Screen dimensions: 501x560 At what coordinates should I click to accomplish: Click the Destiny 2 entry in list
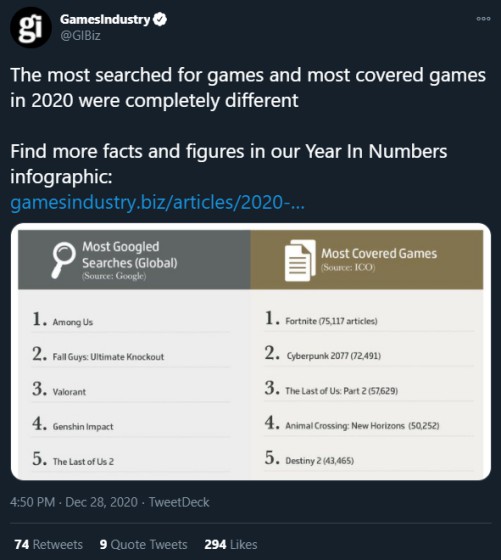(320, 461)
